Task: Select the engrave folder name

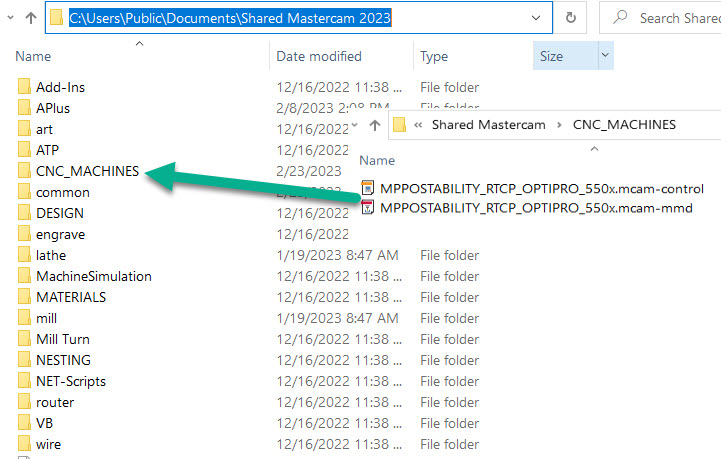Action: 60,234
